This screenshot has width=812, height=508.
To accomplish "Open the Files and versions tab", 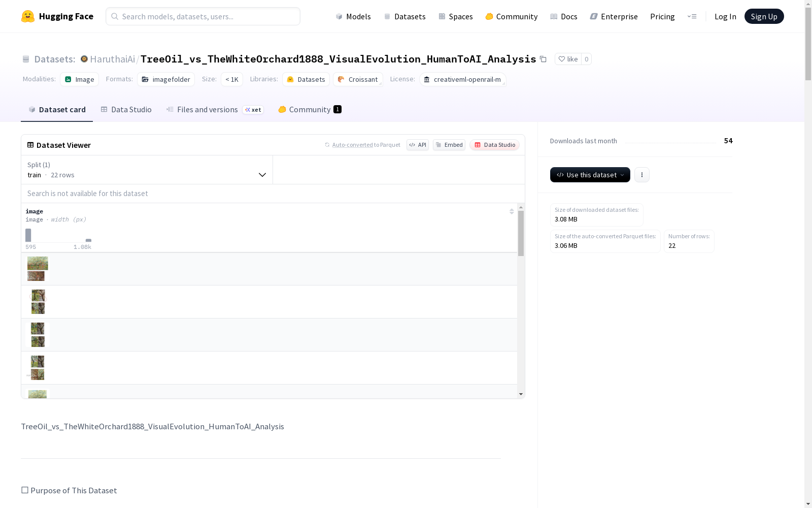I will [x=215, y=109].
